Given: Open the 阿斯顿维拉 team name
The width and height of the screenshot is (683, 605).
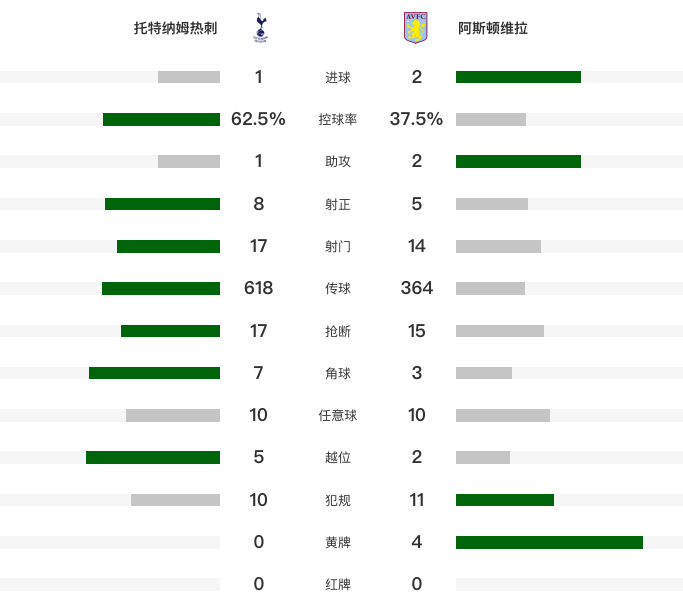Looking at the screenshot, I should tap(493, 28).
